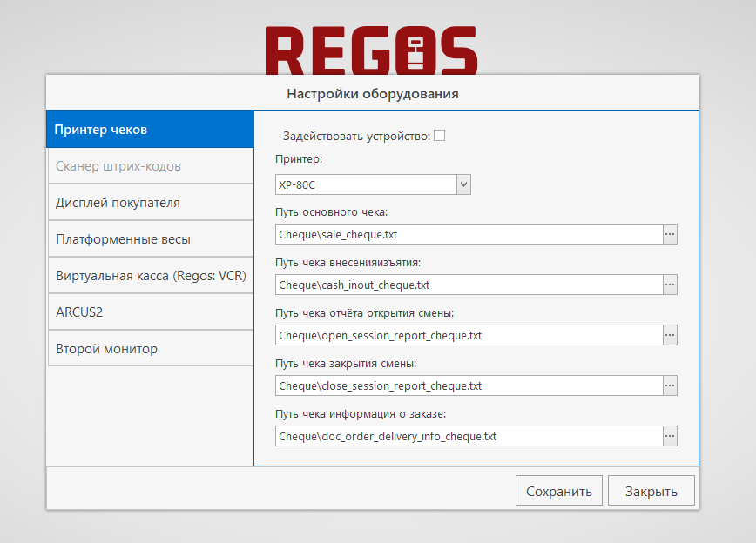Browse for the main cheque file path
Screen dimensions: 756x543
tap(670, 234)
